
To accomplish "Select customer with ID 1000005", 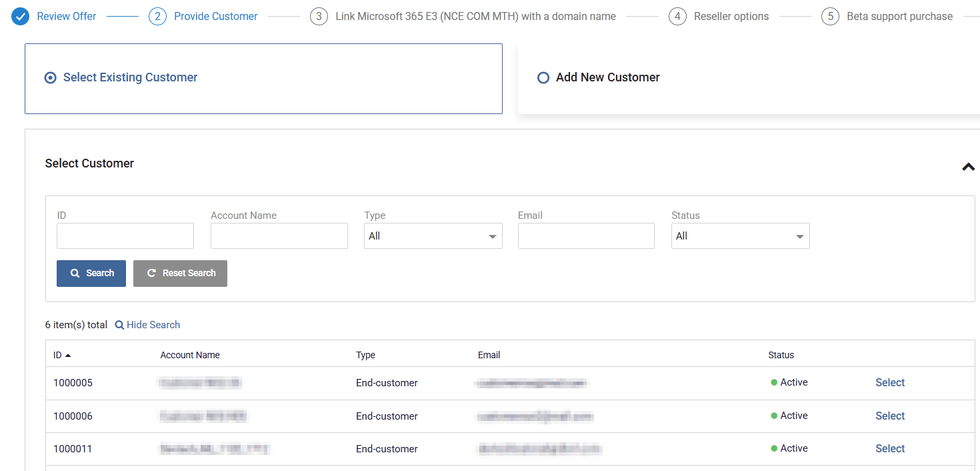I will [x=889, y=383].
